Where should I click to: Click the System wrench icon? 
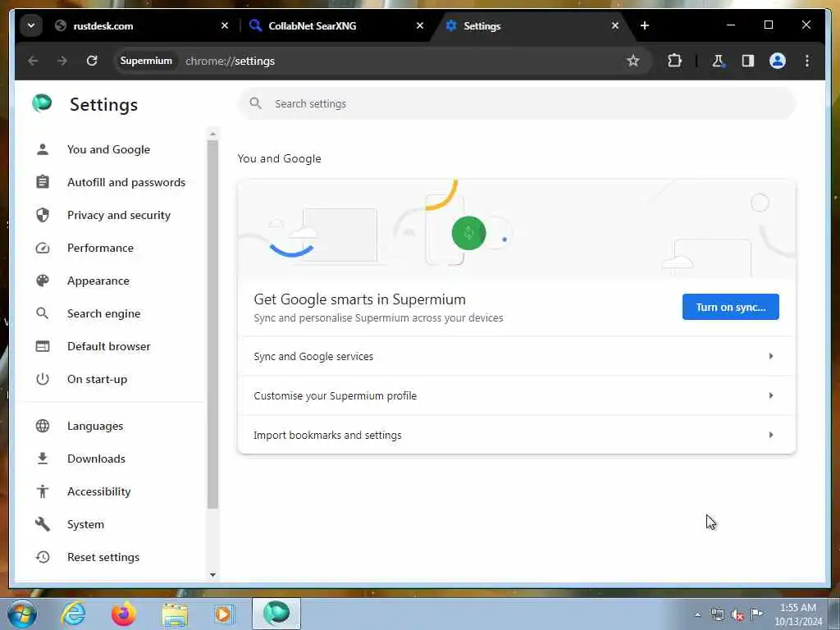(x=43, y=524)
